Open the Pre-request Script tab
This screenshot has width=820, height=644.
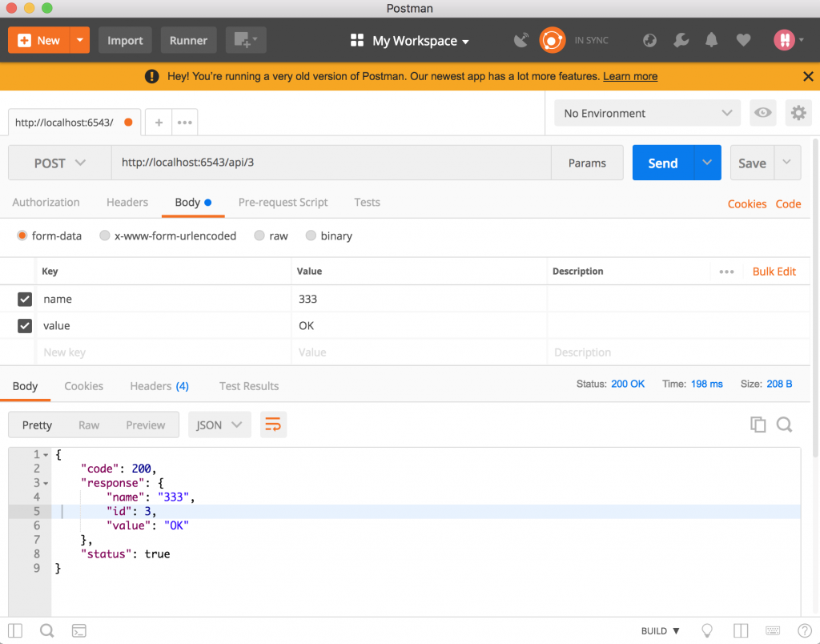[x=283, y=203]
